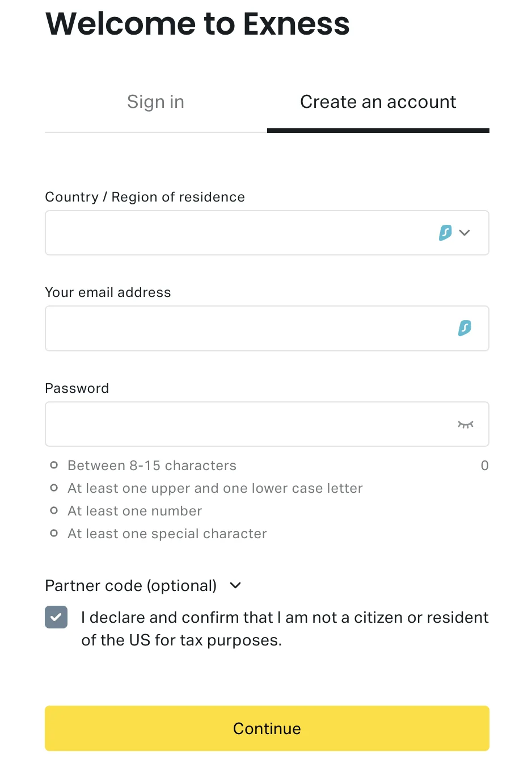Select the Create an account tab

point(378,102)
